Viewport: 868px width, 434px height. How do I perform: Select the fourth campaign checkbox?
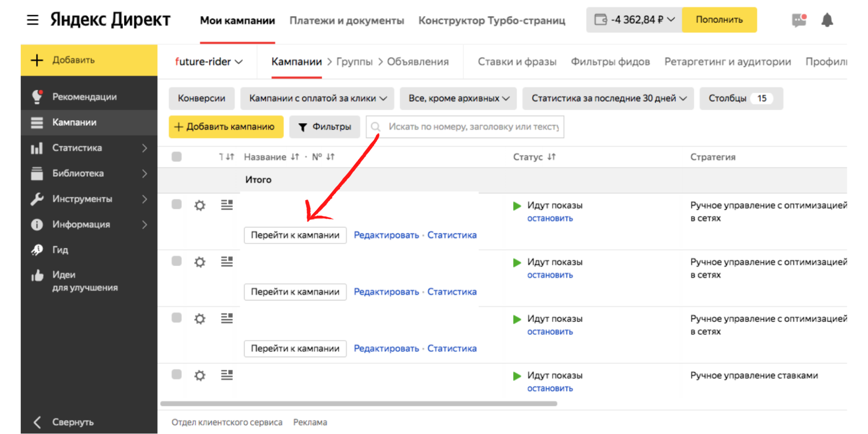coord(177,374)
